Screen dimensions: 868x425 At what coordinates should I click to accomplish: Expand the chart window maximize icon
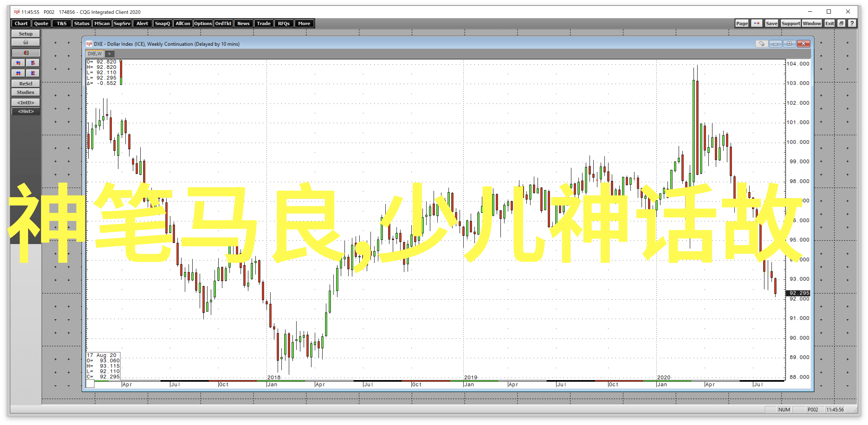pos(787,44)
